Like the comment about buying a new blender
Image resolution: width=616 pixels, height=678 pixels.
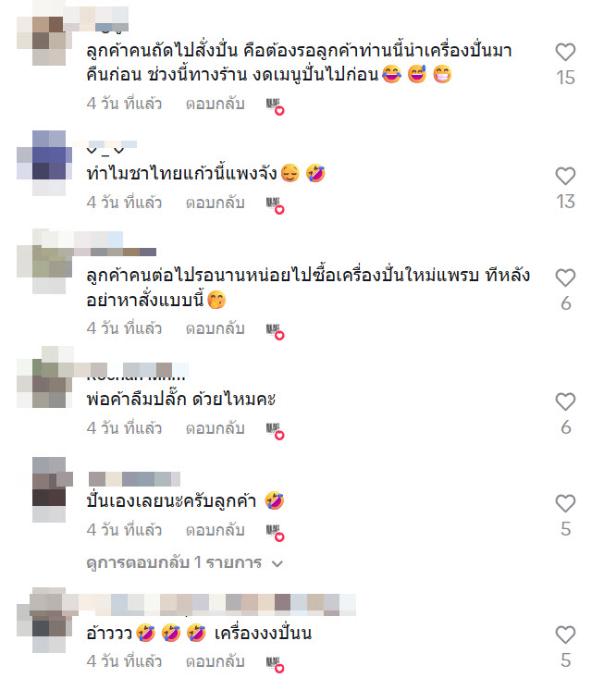coord(565,277)
